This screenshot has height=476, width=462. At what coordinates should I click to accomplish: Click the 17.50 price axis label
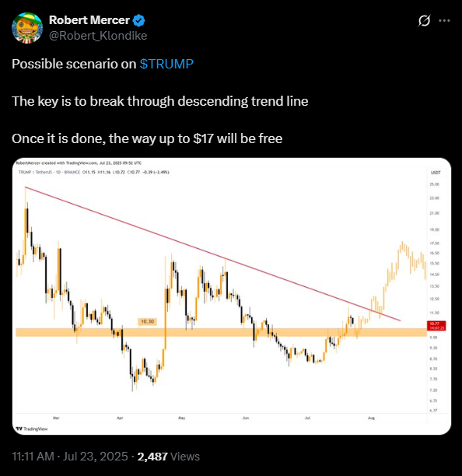(x=434, y=243)
